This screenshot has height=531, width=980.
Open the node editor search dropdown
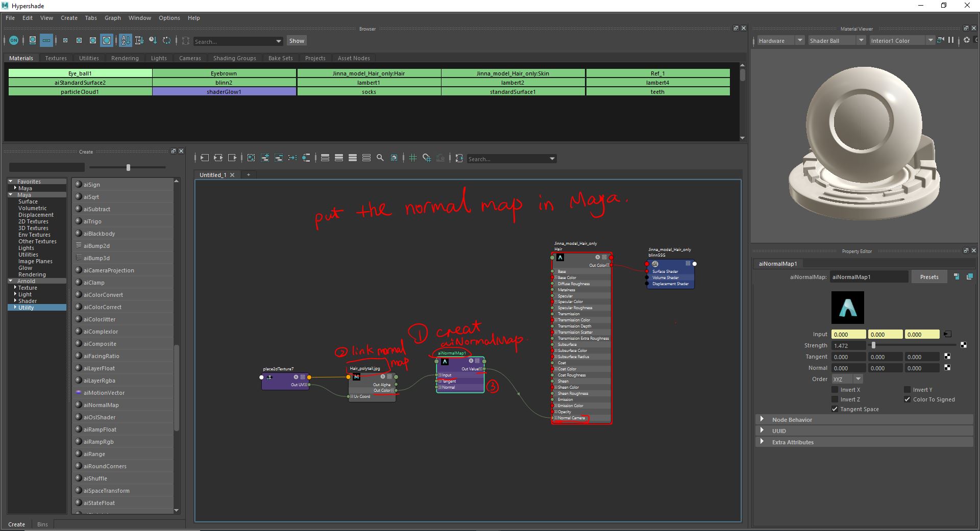[x=552, y=159]
